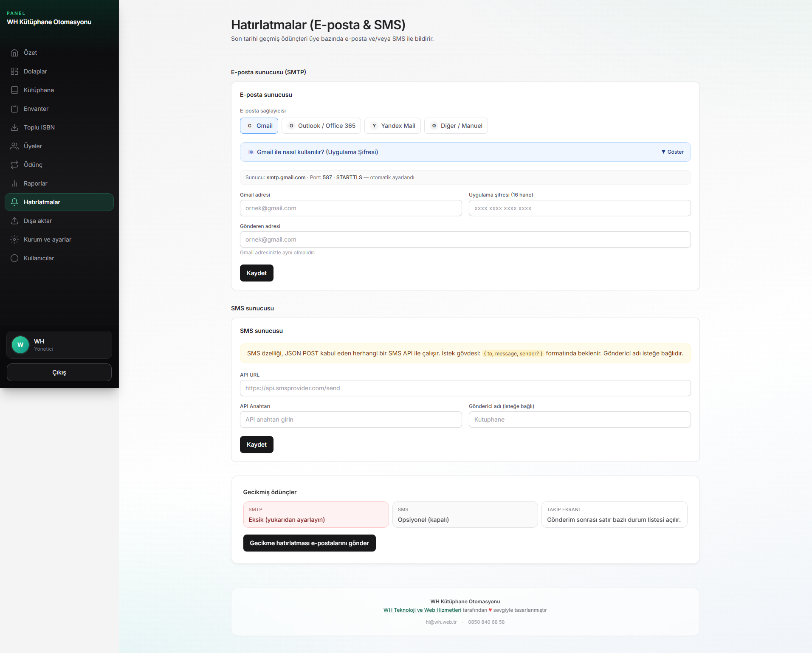Click the Gmail G provider icon
Viewport: 812px width, 653px height.
point(250,126)
